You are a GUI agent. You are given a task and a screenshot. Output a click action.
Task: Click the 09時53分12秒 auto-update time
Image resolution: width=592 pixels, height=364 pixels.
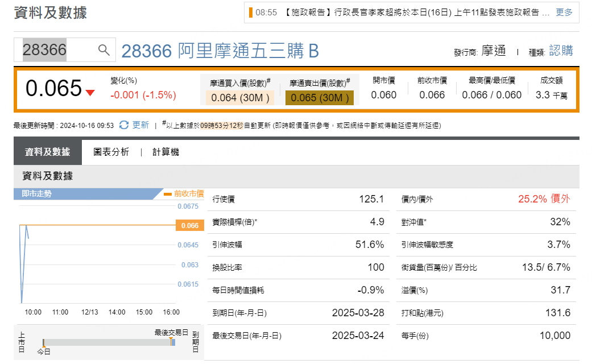222,125
